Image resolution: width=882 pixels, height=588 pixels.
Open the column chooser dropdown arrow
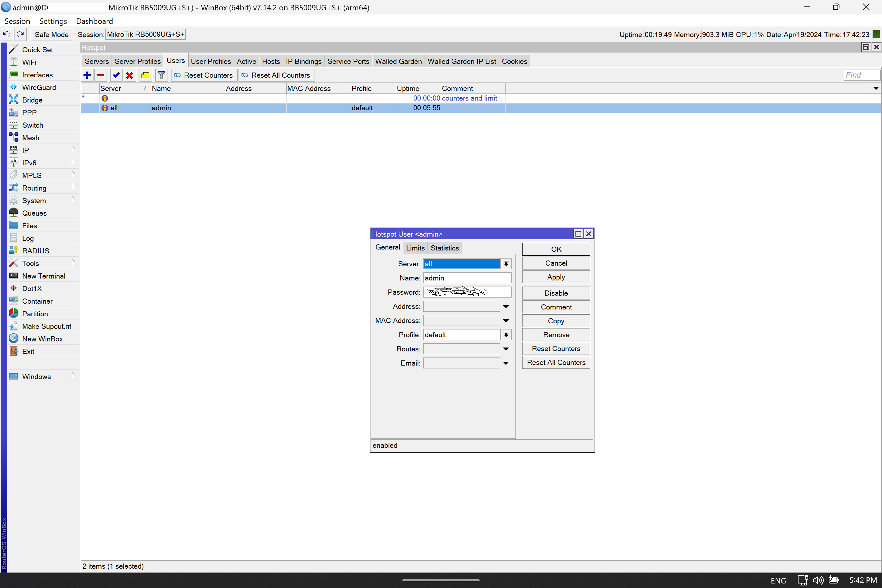click(x=876, y=89)
